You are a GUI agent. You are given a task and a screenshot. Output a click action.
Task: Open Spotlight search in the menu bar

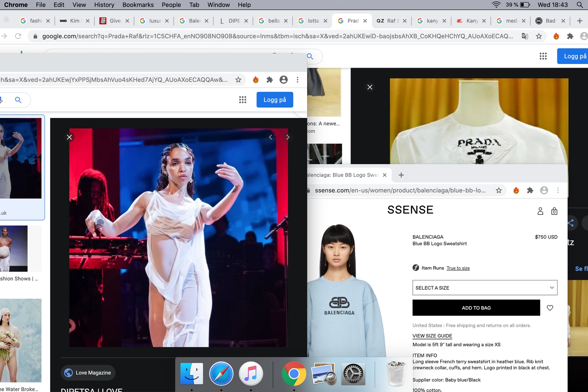pos(580,5)
